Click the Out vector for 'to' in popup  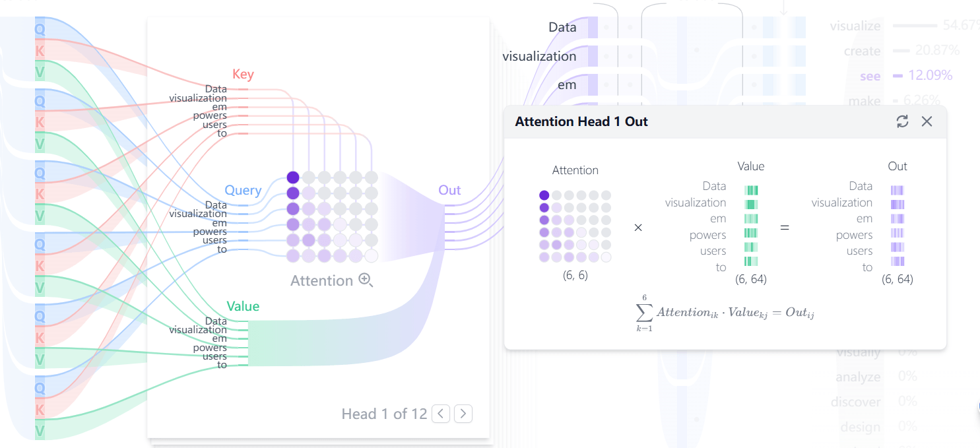tap(898, 261)
